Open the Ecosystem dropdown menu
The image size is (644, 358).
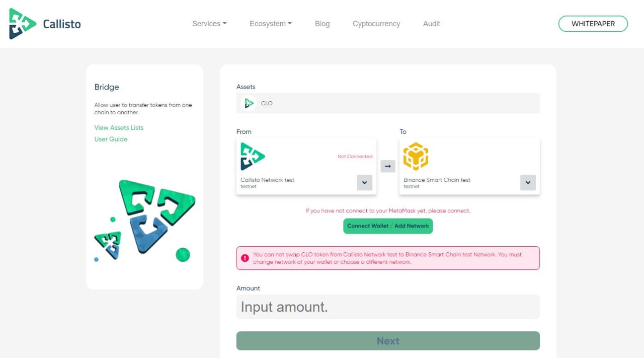click(271, 24)
